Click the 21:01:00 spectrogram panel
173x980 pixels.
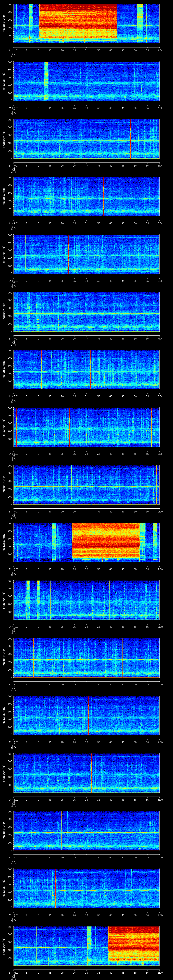pyautogui.click(x=86, y=24)
